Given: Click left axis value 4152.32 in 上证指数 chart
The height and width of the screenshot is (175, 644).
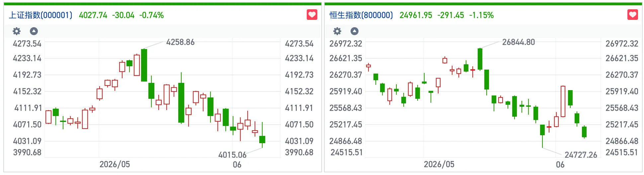Looking at the screenshot, I should (27, 91).
